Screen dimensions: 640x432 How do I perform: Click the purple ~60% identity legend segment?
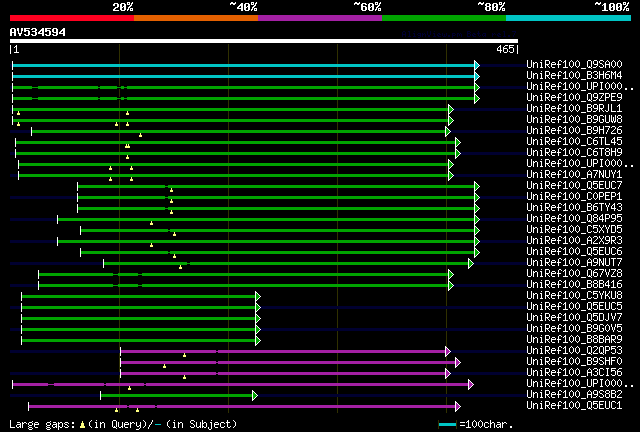[x=320, y=18]
